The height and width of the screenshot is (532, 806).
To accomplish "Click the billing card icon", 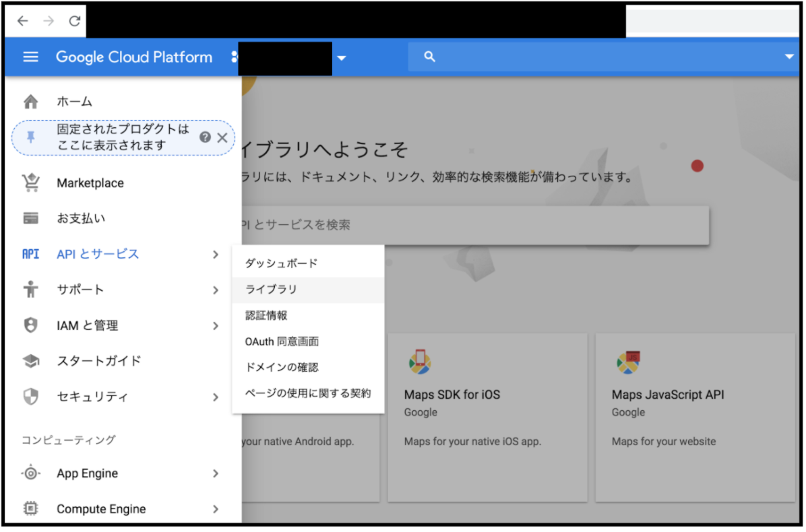I will pyautogui.click(x=31, y=219).
